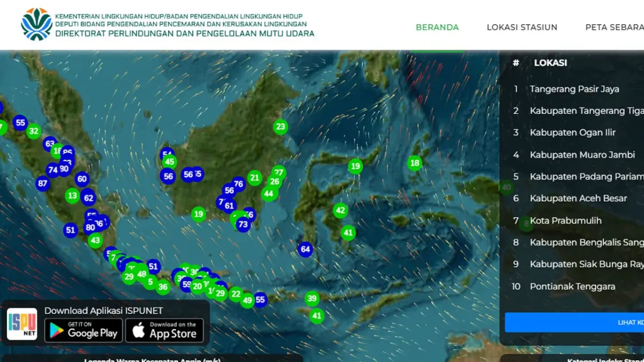644x362 pixels.
Task: Select the blue station marker 73
Action: tap(243, 224)
